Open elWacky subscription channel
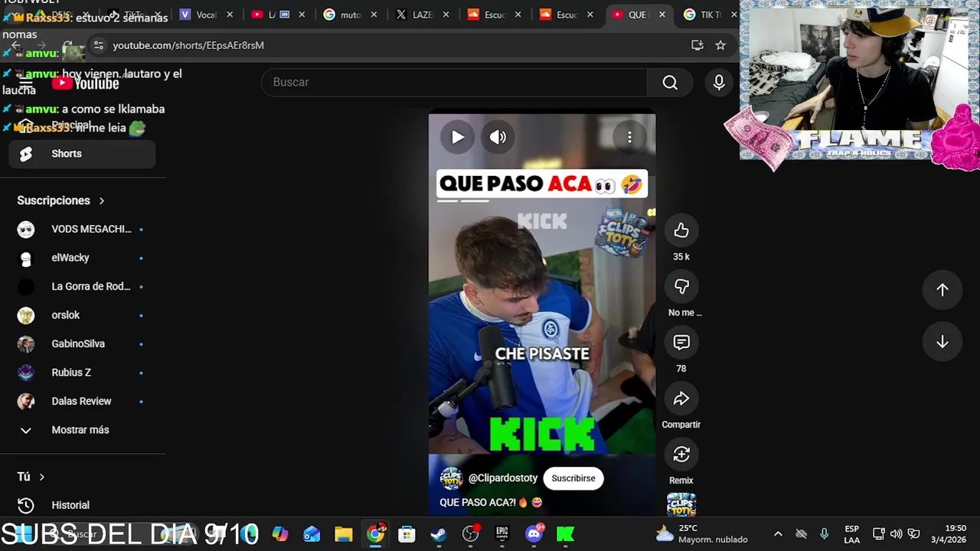Viewport: 980px width, 551px height. tap(82, 258)
